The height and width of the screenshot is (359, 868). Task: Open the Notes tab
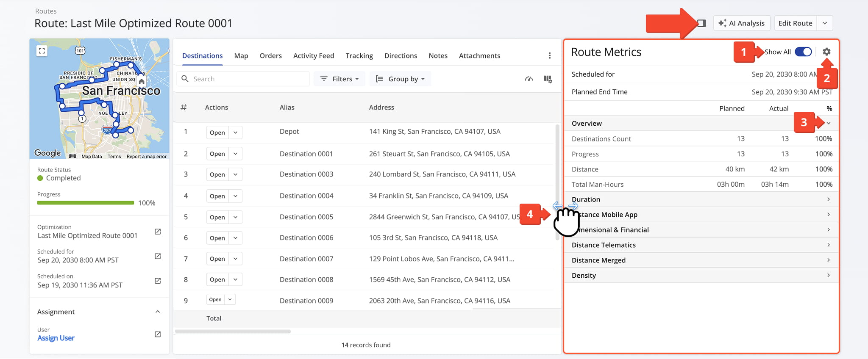(438, 55)
